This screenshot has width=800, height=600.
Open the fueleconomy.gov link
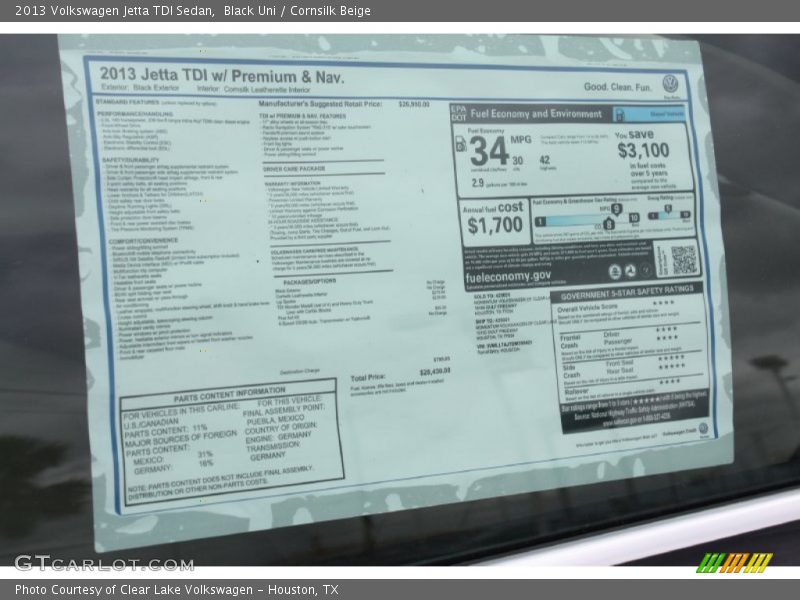(x=508, y=275)
